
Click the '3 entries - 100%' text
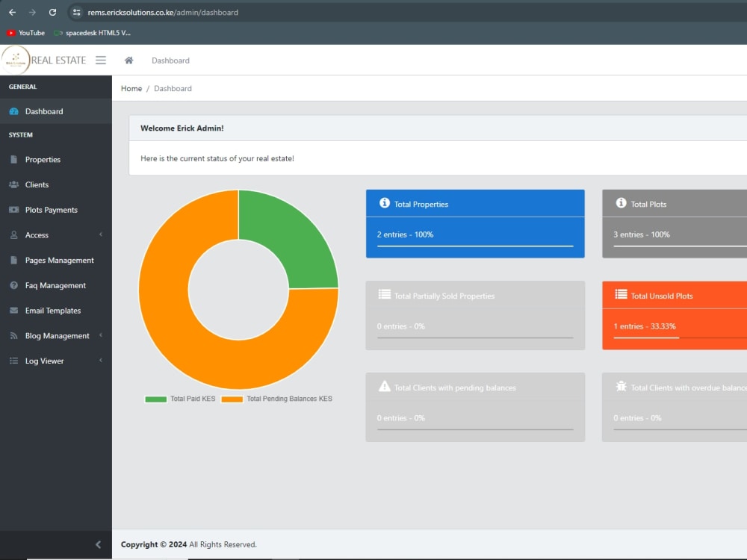pyautogui.click(x=641, y=234)
